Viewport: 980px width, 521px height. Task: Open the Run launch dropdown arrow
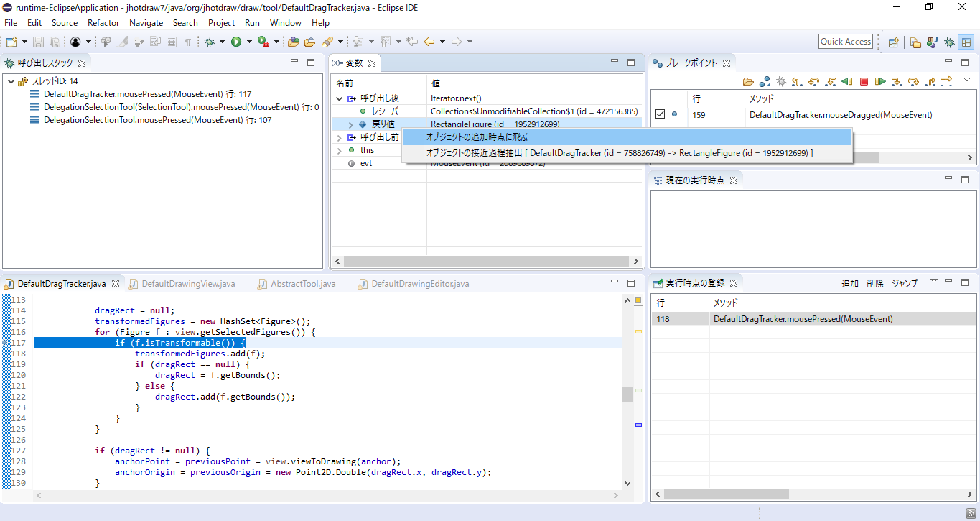pos(249,42)
